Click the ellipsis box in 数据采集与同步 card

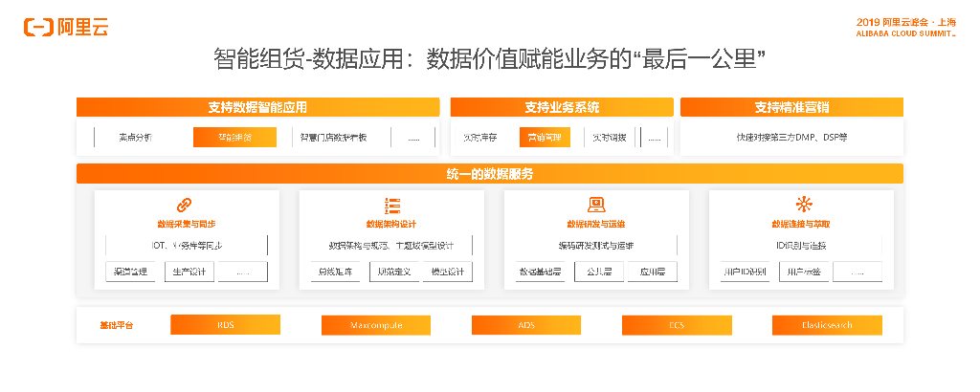[243, 272]
